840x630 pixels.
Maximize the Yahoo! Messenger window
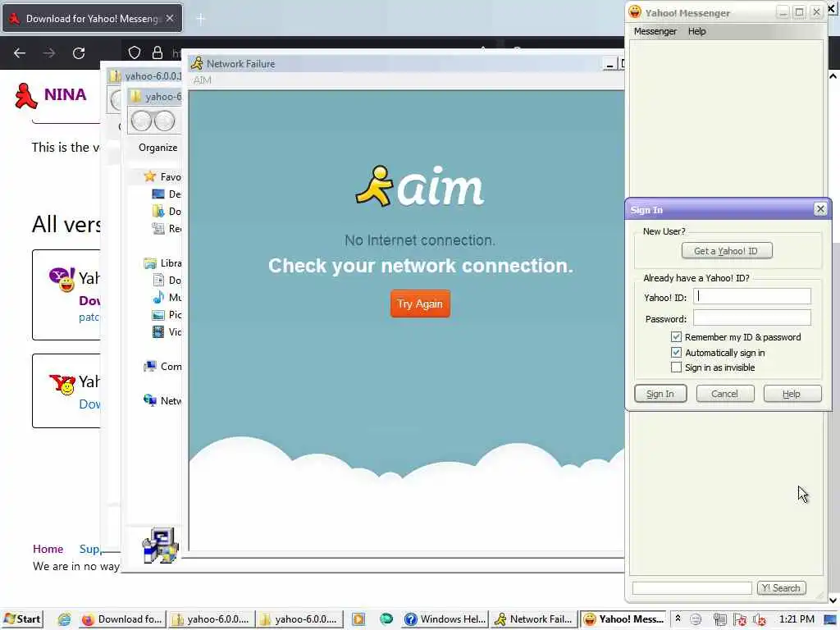point(799,11)
